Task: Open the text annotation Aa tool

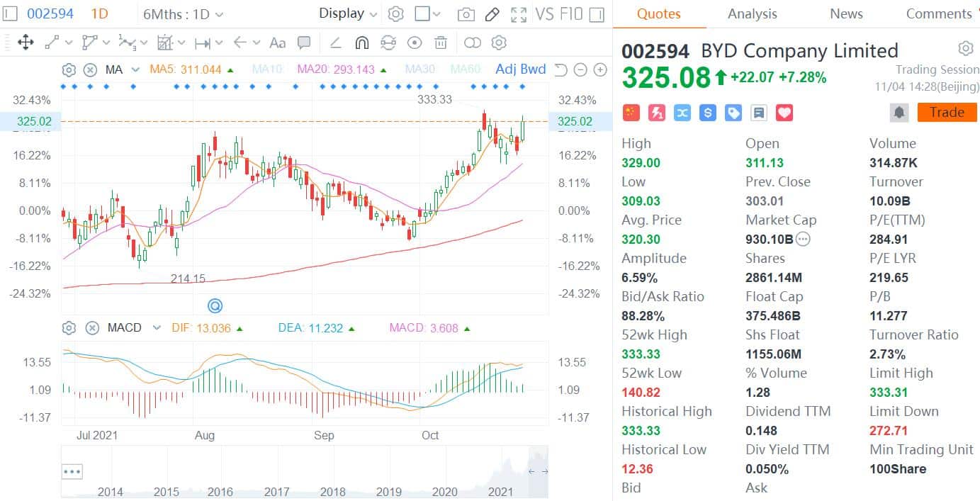Action: click(x=277, y=43)
